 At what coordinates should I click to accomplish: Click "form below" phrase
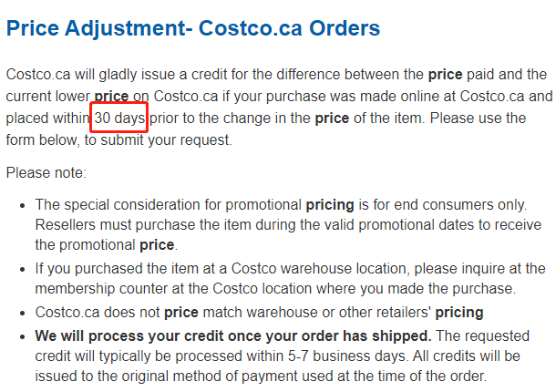[x=41, y=140]
